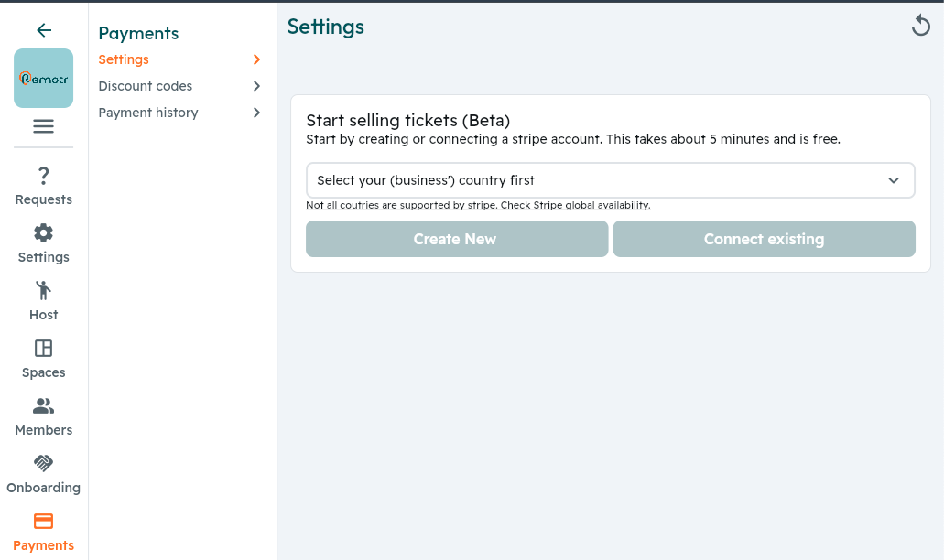The image size is (944, 560).
Task: Open Requests question mark icon
Action: (x=43, y=176)
